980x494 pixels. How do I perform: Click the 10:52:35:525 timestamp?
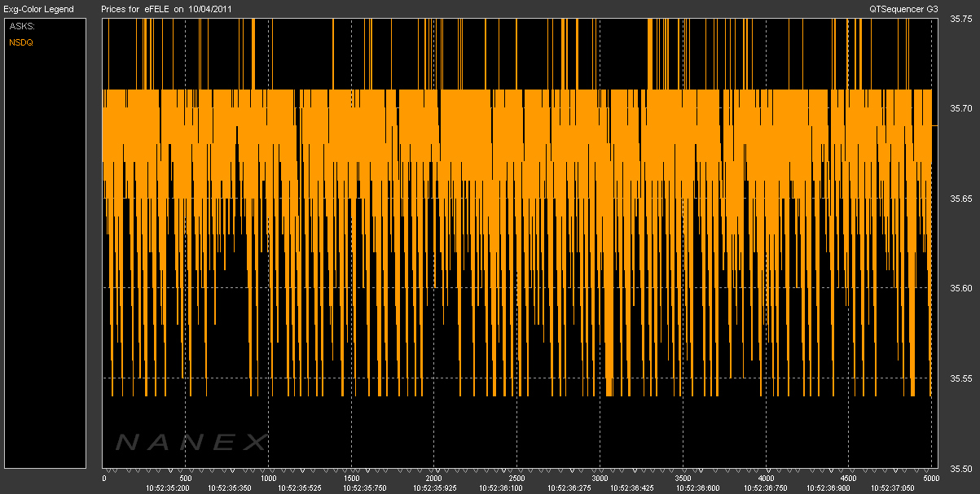point(301,488)
